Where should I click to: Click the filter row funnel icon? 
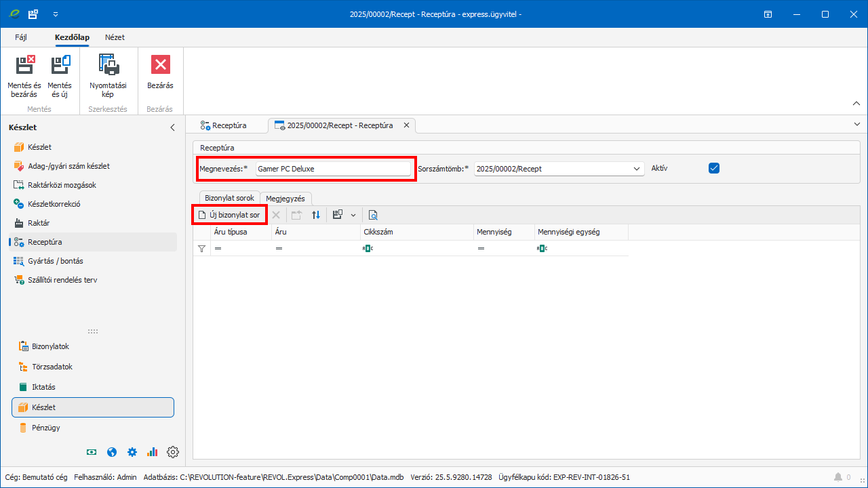(201, 249)
